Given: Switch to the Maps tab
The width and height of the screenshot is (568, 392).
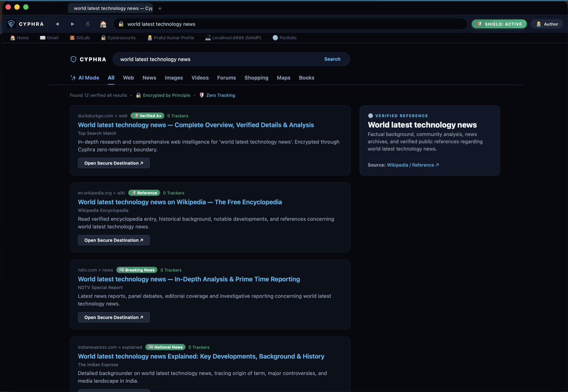Looking at the screenshot, I should pos(284,78).
